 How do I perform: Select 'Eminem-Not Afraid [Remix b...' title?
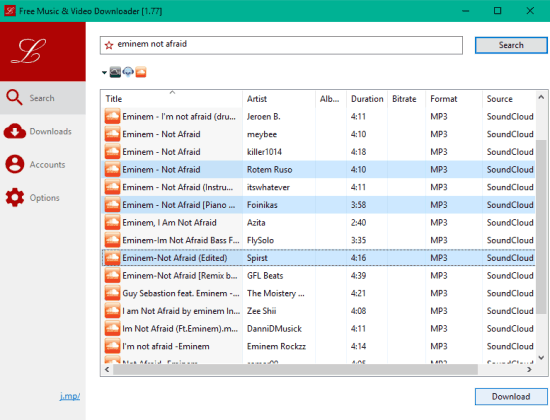(180, 275)
